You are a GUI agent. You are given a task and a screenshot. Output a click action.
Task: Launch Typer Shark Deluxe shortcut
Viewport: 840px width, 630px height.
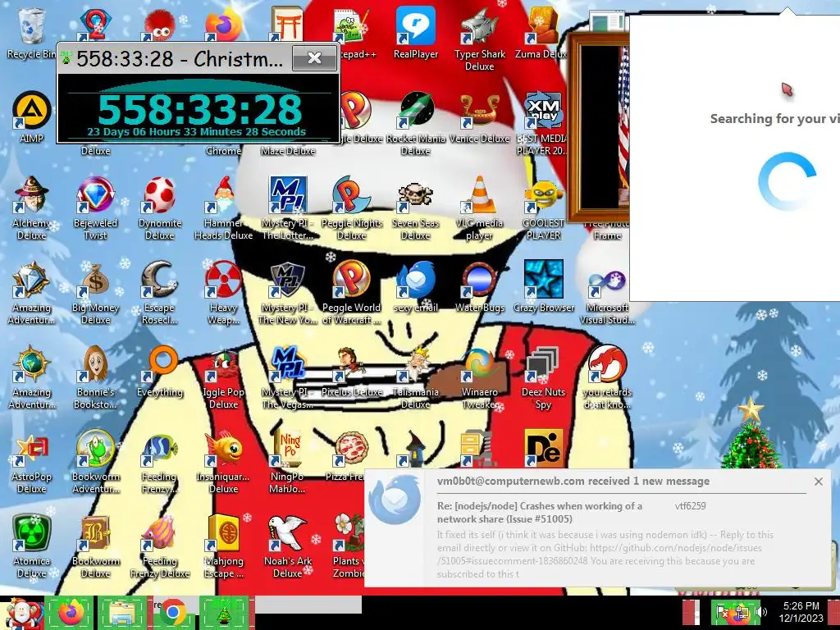pyautogui.click(x=479, y=39)
